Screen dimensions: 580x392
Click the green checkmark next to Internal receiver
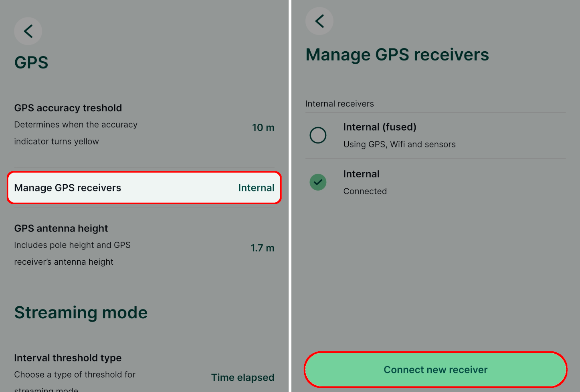318,182
